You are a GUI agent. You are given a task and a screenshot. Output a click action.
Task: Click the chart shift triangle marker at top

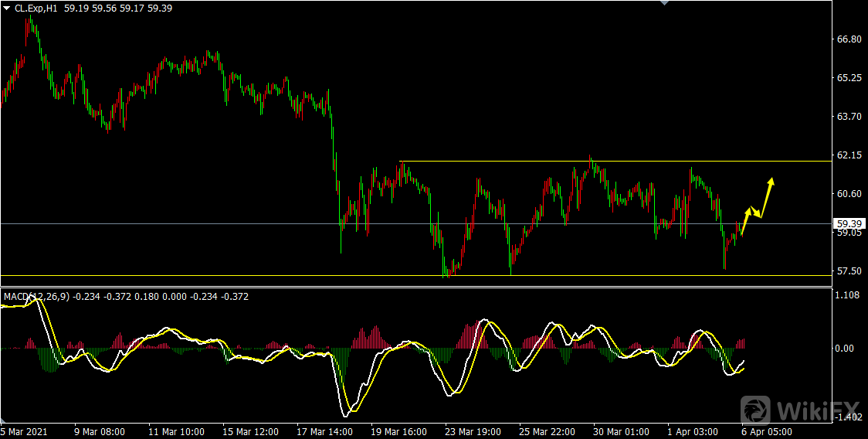[x=662, y=3]
